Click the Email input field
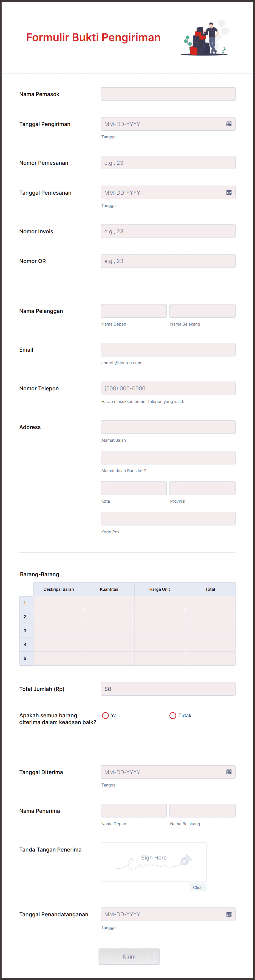The image size is (255, 980). 168,350
